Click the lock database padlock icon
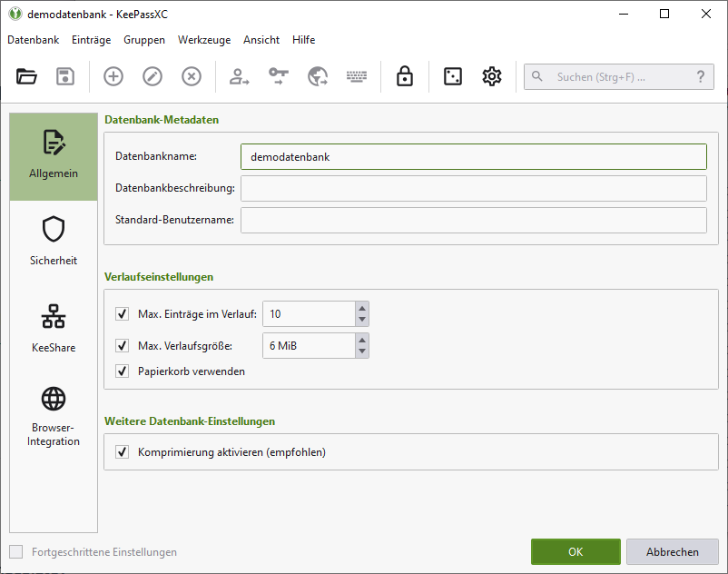The height and width of the screenshot is (574, 728). click(405, 76)
